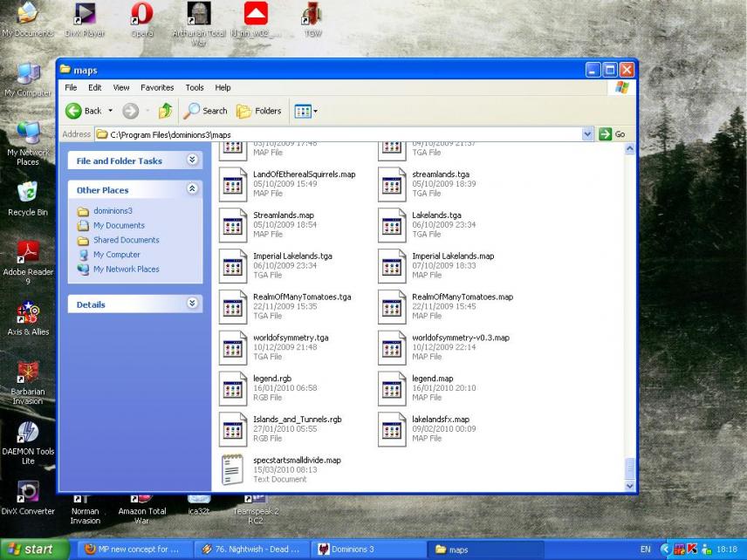The height and width of the screenshot is (560, 747).
Task: Open the Favorites menu
Action: (157, 87)
